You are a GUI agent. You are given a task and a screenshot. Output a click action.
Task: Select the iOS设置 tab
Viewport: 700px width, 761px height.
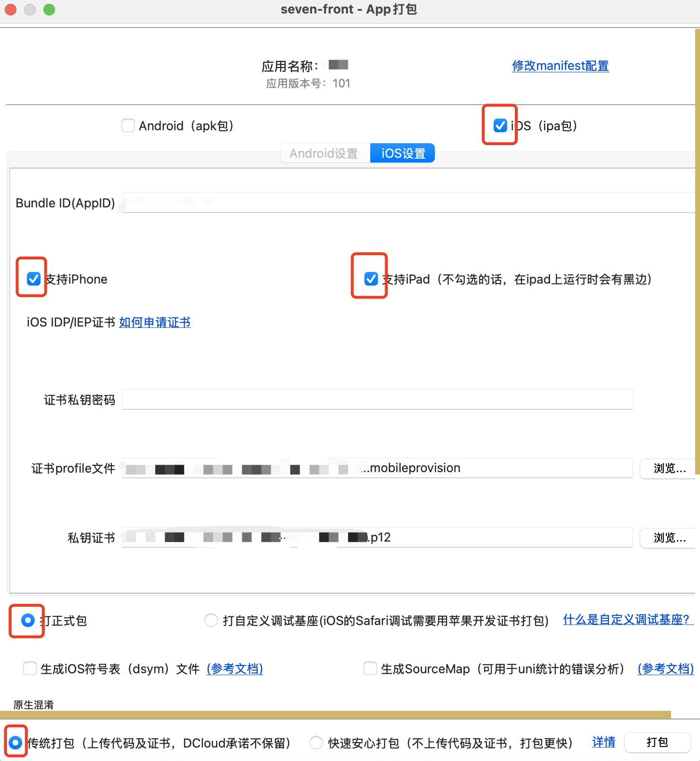point(403,153)
